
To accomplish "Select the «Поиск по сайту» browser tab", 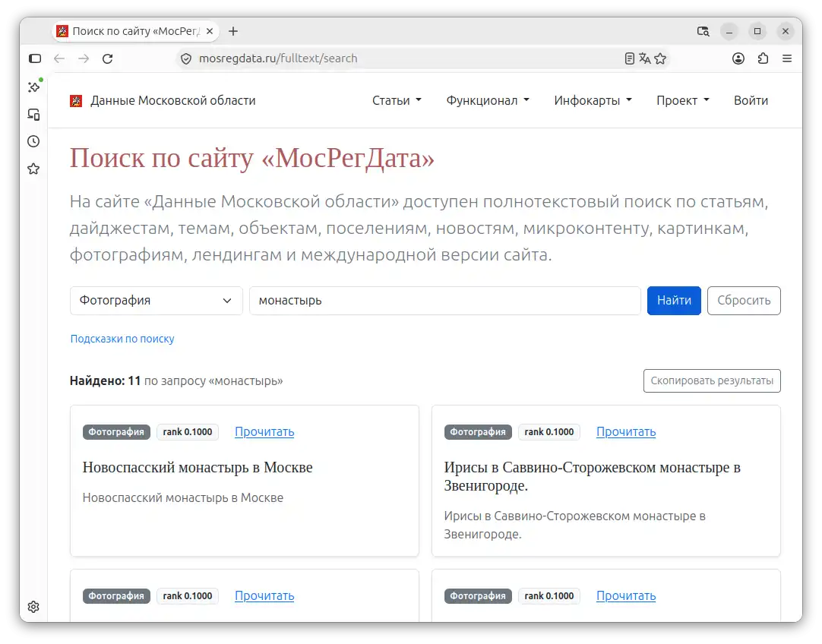I will point(136,31).
